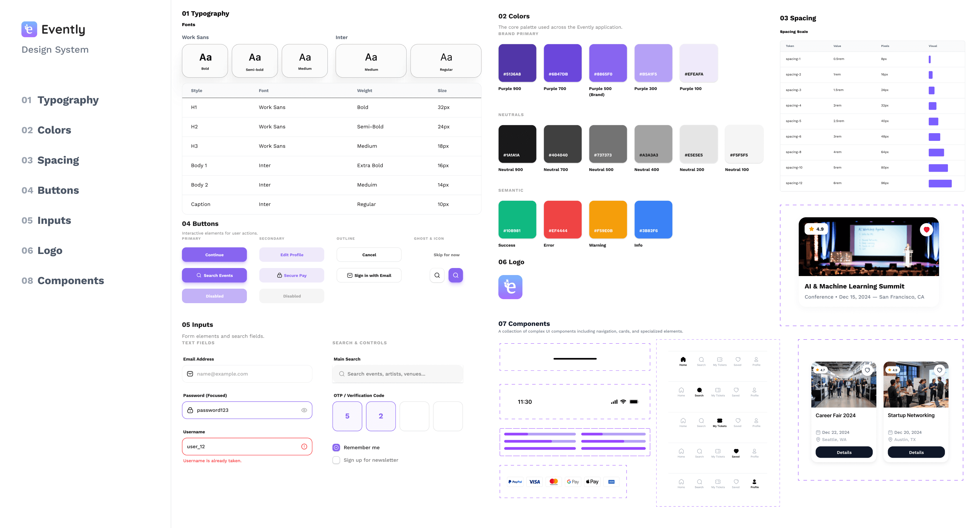Go to Buttons section in sidebar
This screenshot has height=528, width=980.
(x=58, y=190)
